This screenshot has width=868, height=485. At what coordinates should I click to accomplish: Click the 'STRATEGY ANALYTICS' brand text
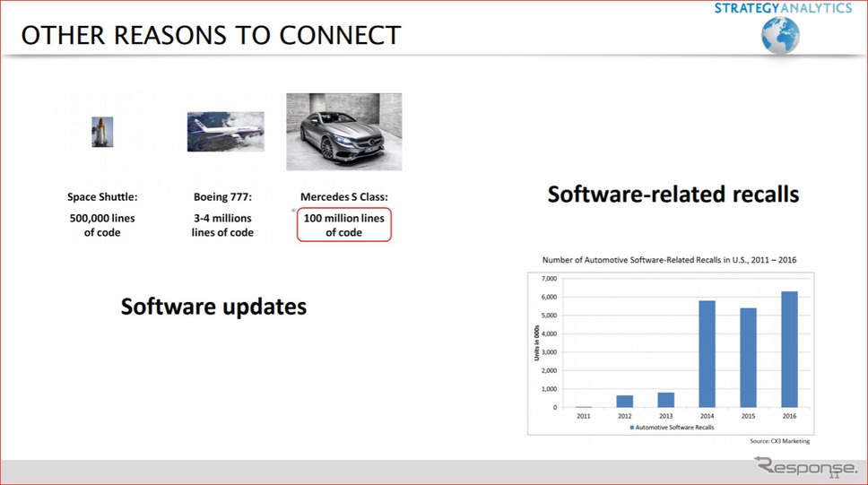783,8
